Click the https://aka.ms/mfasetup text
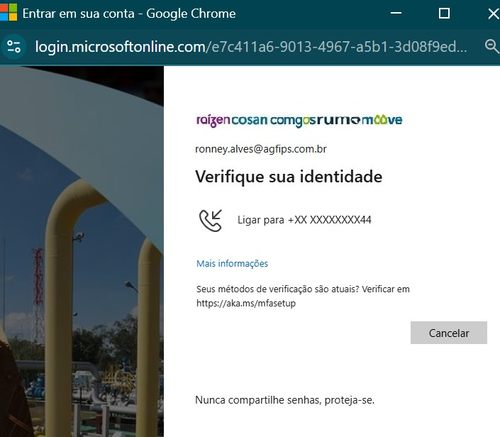This screenshot has height=437, width=500. (246, 303)
